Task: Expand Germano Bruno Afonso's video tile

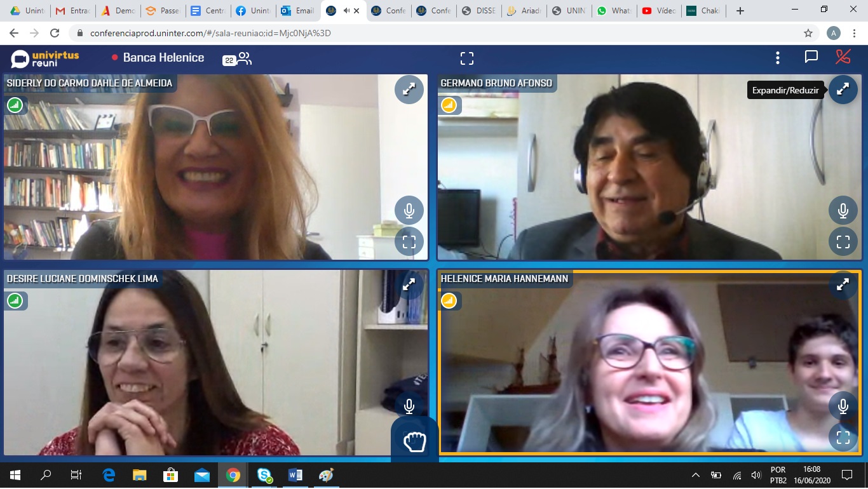Action: 843,90
